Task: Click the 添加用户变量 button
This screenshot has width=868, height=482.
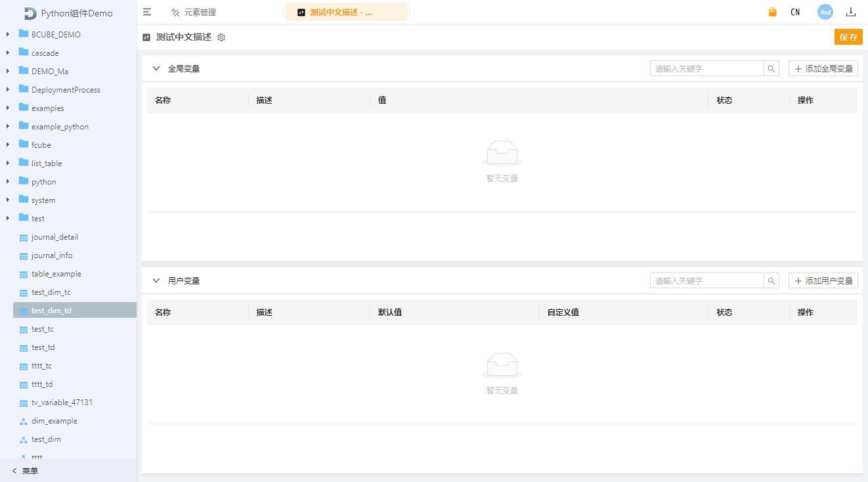Action: [823, 280]
